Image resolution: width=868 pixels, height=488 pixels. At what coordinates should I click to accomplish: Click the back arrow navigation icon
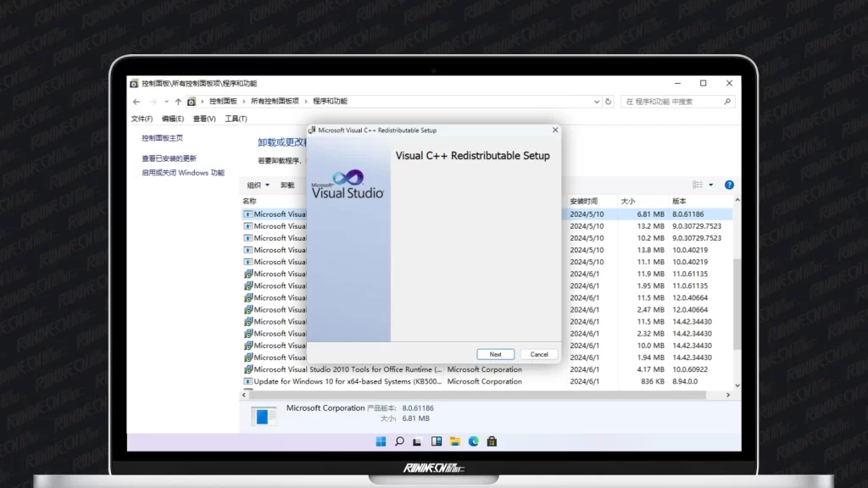point(138,102)
